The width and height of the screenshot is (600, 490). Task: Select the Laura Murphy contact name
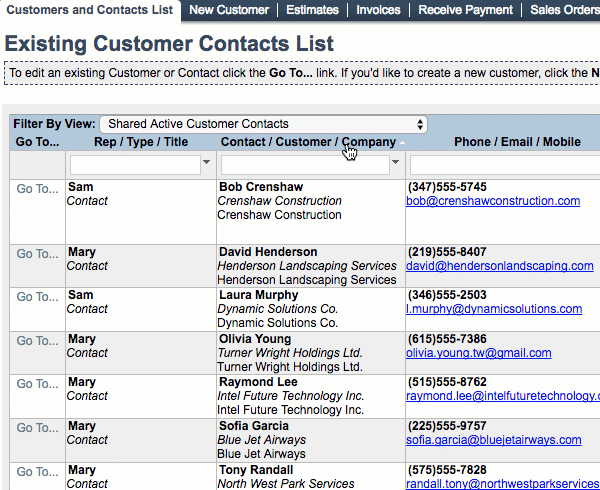point(258,295)
